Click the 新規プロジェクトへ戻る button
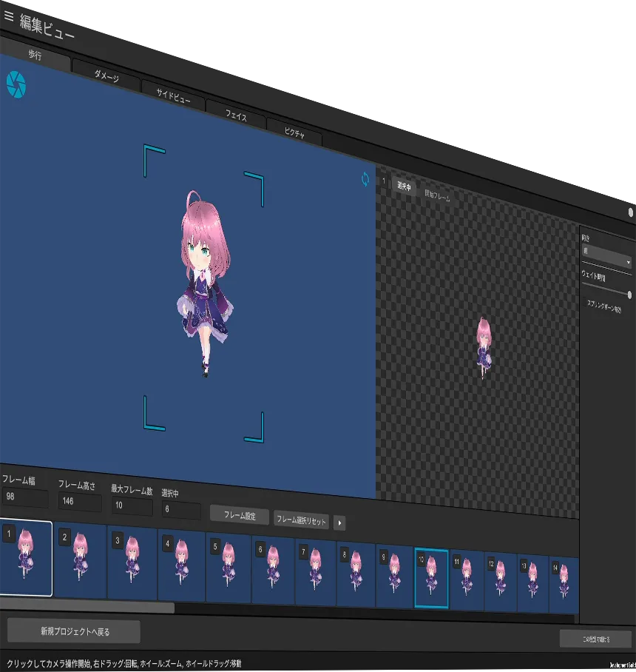 pyautogui.click(x=74, y=632)
